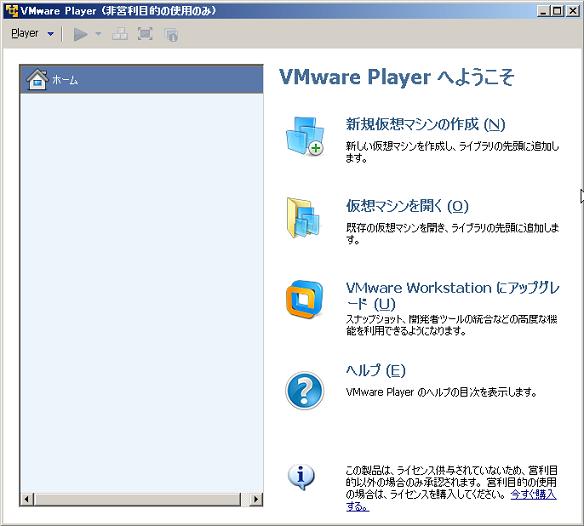This screenshot has width=584, height=526.
Task: Click the 仮想マシンを開く (O) link
Action: click(407, 206)
